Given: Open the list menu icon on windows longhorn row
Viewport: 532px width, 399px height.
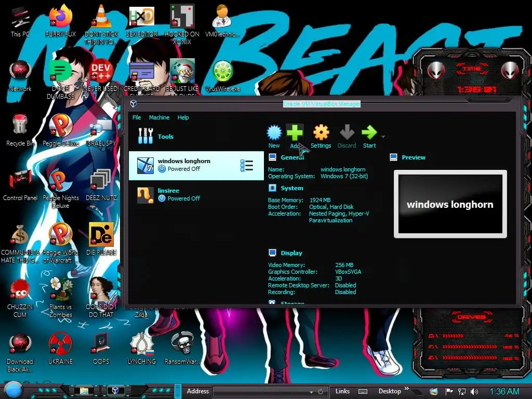Looking at the screenshot, I should (x=247, y=166).
